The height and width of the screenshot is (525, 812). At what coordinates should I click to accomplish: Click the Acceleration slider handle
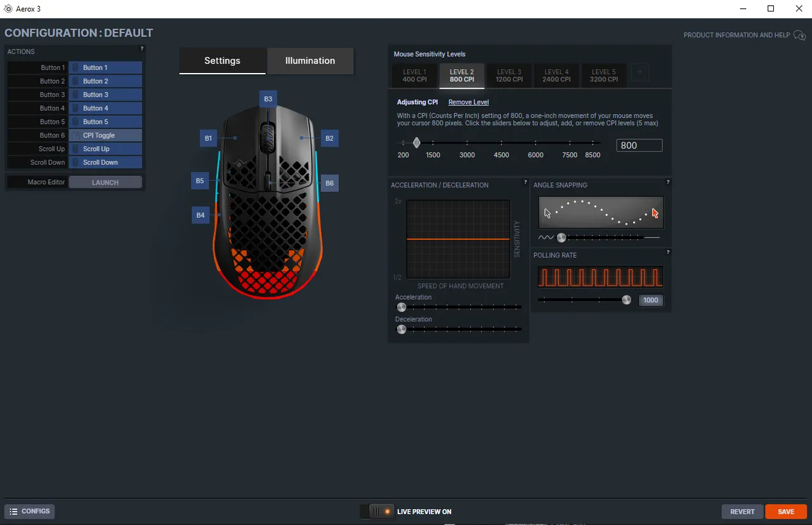(402, 307)
